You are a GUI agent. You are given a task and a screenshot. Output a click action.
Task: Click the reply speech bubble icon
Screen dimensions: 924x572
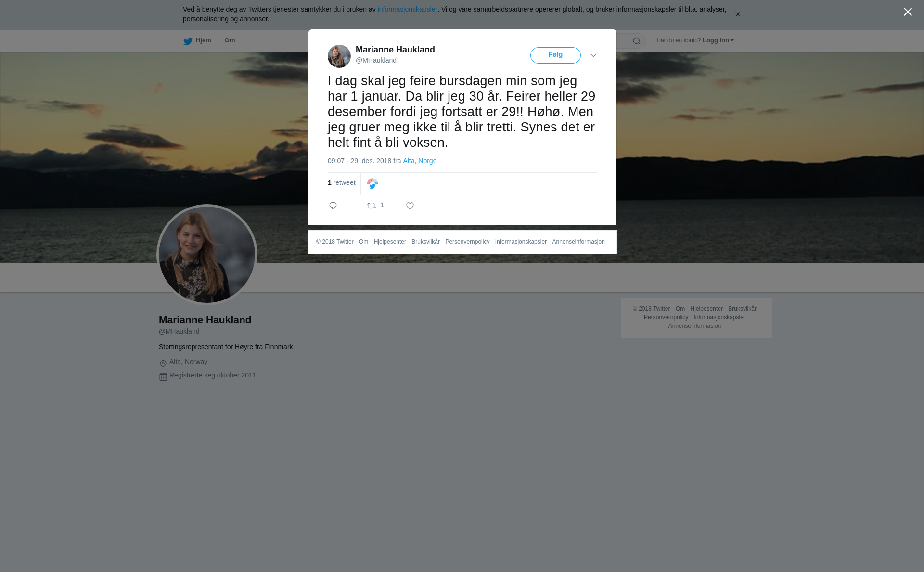(333, 206)
